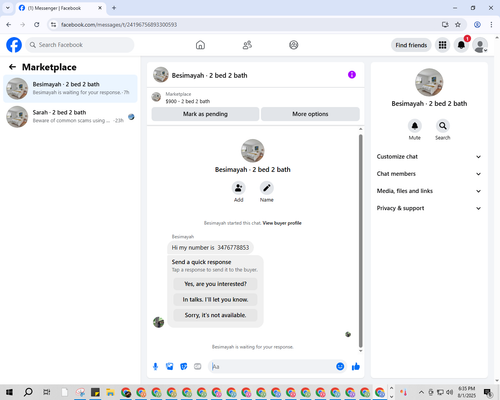Open the Menu grid icon
Viewport: 500px width, 400px height.
[x=442, y=45]
